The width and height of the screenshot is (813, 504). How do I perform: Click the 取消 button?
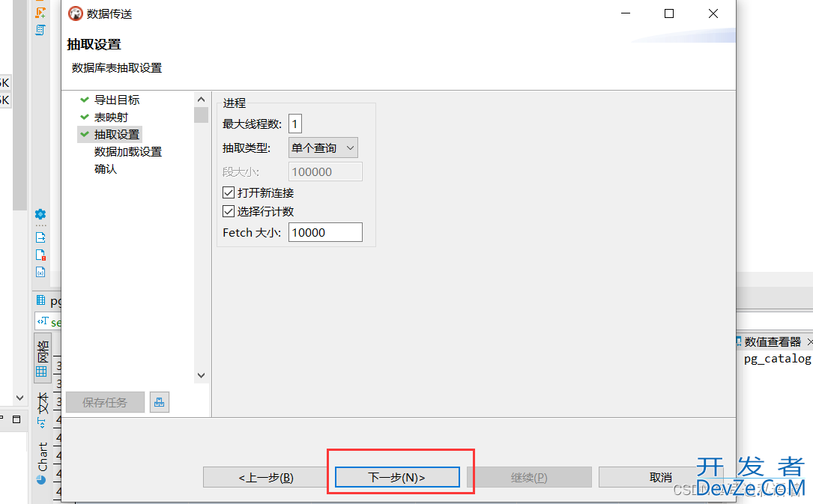tap(661, 477)
